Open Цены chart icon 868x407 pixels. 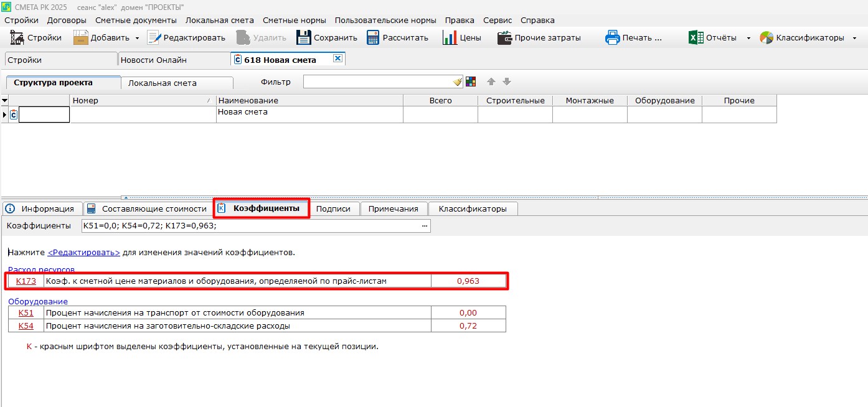(450, 37)
